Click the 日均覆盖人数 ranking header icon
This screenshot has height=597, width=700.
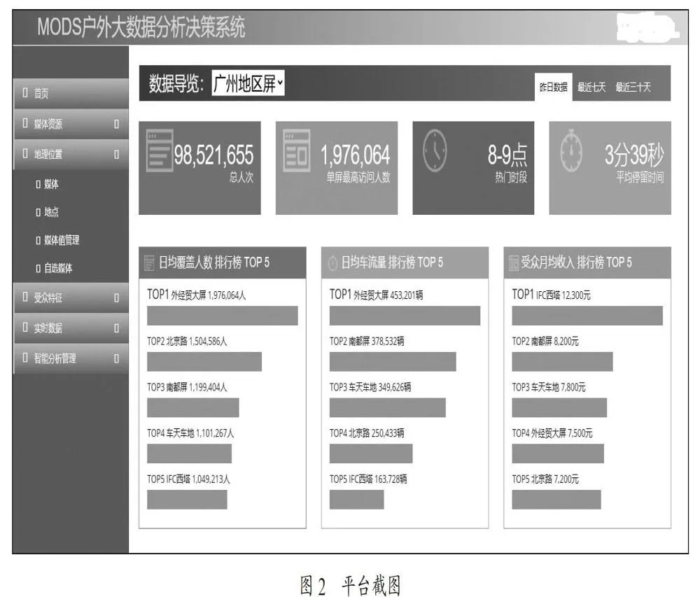(x=149, y=262)
